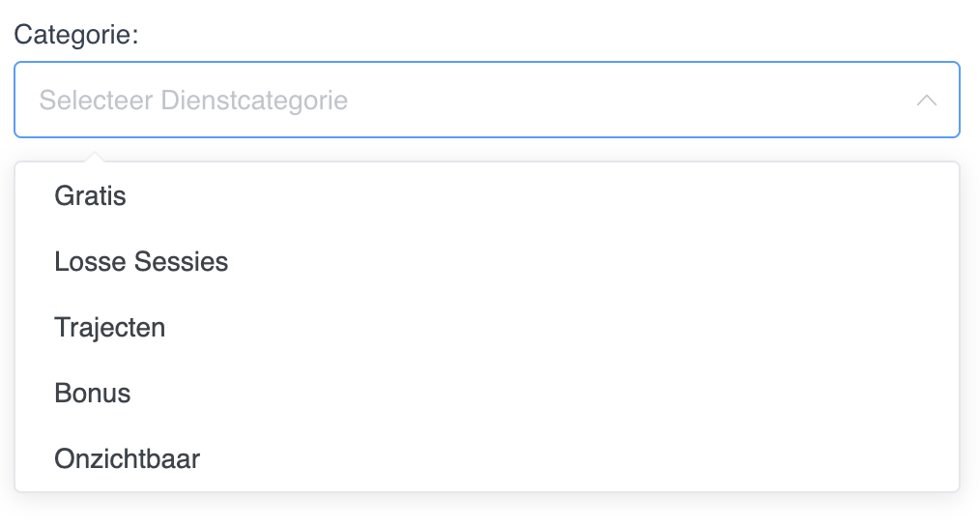Viewport: 980px width, 528px height.
Task: Click the Categorie select box
Action: click(464, 101)
